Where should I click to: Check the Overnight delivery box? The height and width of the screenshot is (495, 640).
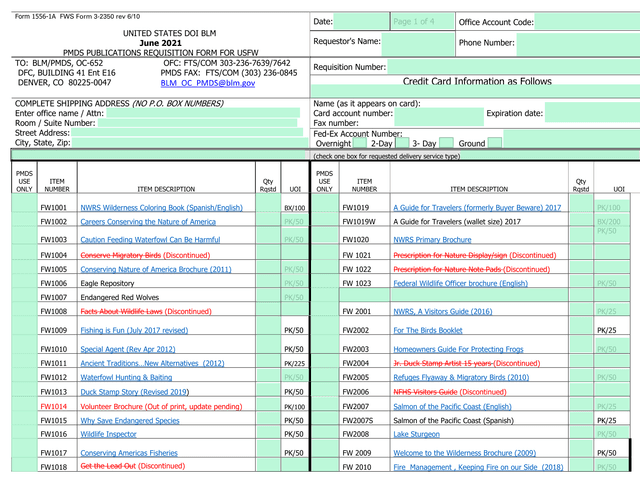[x=360, y=143]
